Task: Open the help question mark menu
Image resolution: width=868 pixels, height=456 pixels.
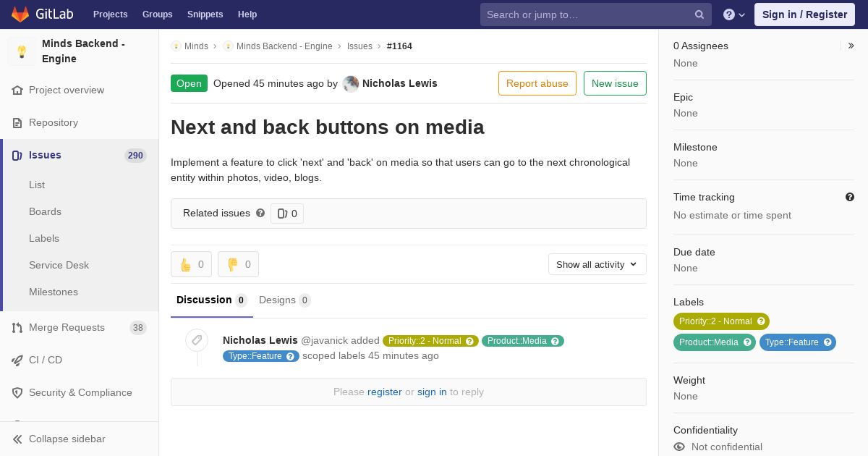Action: (734, 14)
